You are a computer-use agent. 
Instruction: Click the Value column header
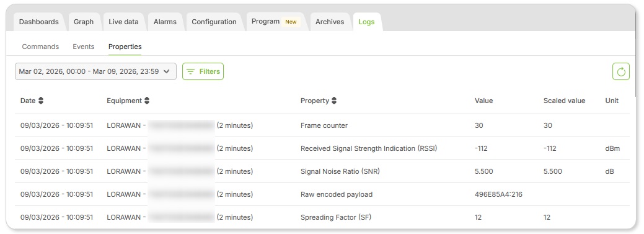point(484,101)
